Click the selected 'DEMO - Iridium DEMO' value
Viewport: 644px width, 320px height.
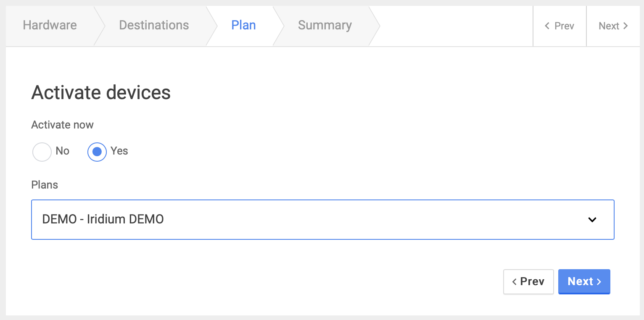(x=103, y=219)
